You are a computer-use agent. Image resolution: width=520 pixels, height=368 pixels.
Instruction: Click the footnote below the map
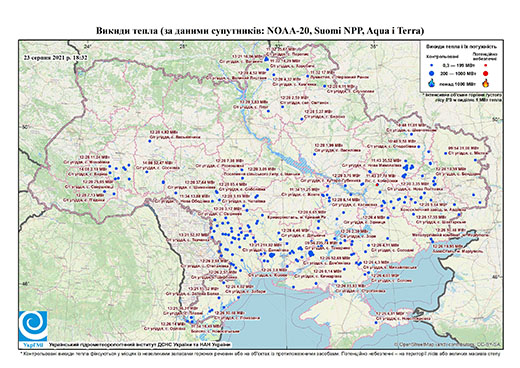click(x=260, y=353)
